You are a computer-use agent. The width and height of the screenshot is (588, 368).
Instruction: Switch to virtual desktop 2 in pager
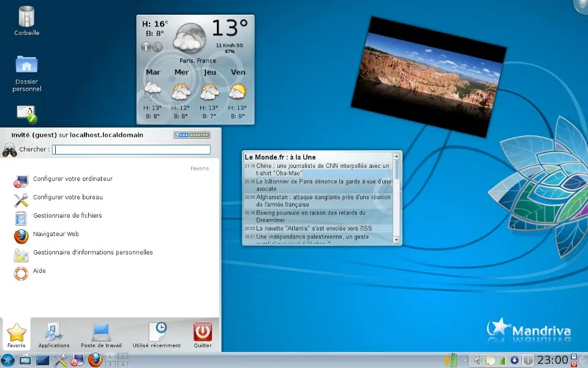[122, 356]
